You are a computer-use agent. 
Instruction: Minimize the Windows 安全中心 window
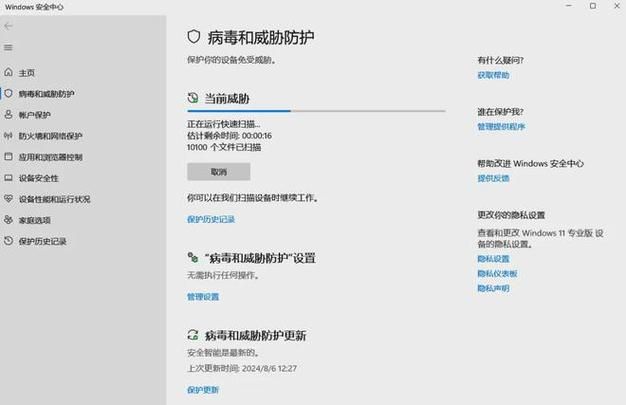tap(569, 6)
